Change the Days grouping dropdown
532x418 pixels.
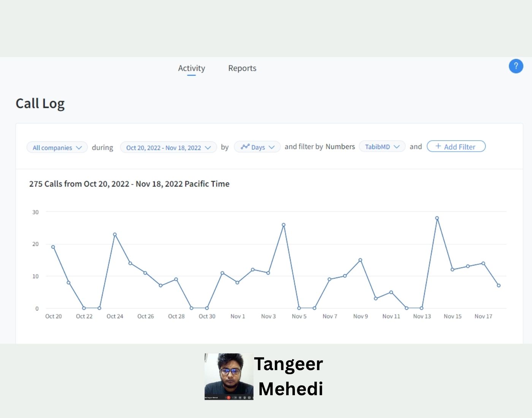click(257, 147)
